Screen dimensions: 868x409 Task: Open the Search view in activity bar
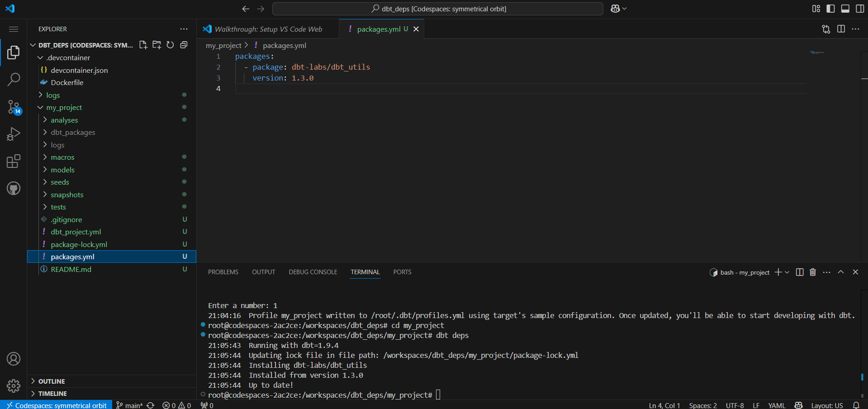14,80
